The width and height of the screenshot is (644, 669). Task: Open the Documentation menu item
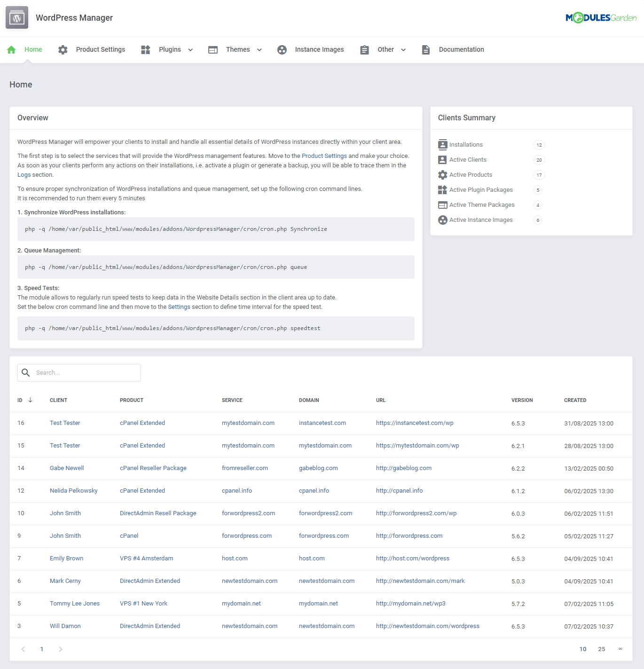(x=461, y=49)
